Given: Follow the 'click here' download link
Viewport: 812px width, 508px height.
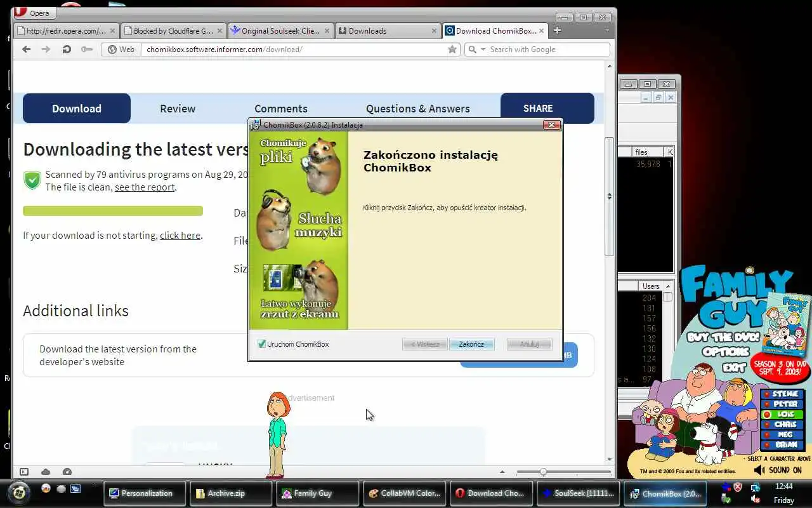Looking at the screenshot, I should tap(180, 236).
